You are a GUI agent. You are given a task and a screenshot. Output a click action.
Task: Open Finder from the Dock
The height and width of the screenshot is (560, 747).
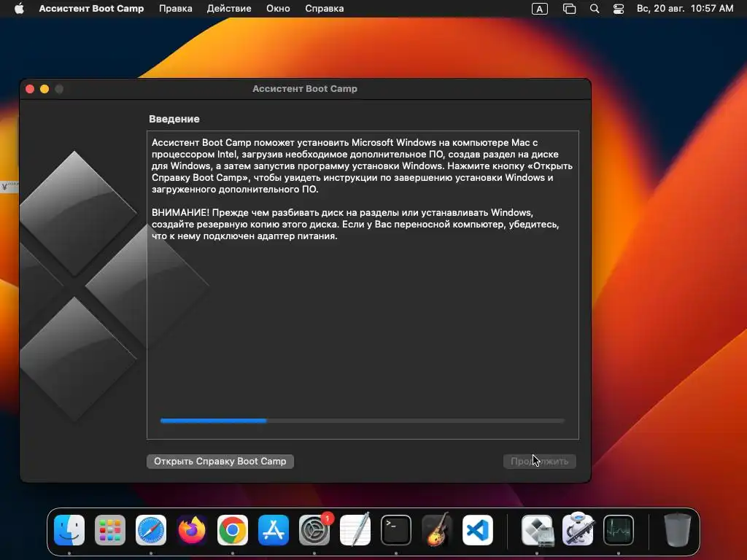(x=69, y=530)
